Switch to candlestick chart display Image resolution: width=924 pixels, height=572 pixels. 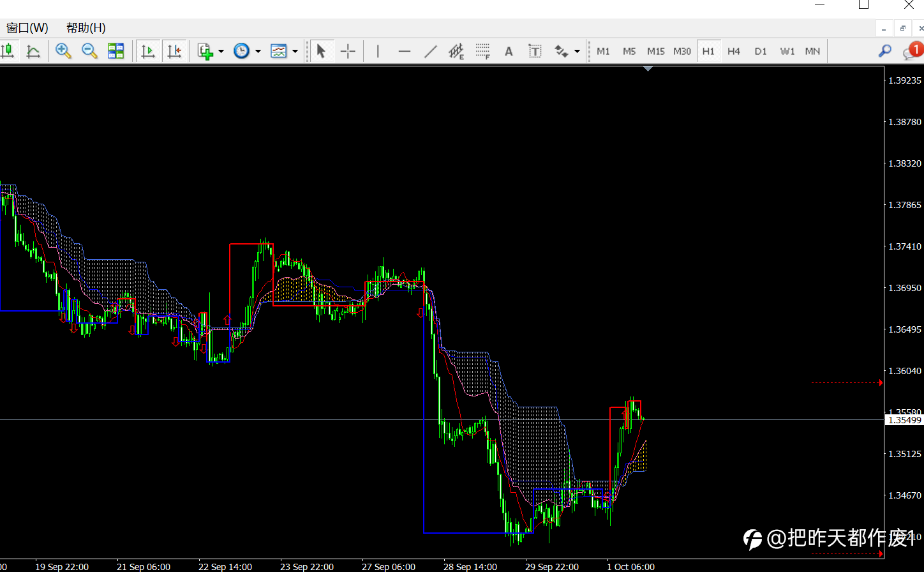[x=8, y=51]
